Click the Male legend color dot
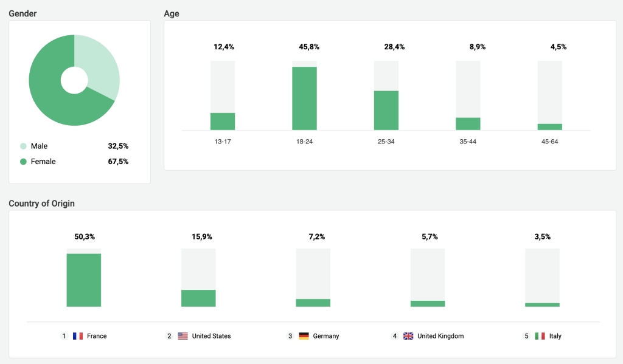 23,146
